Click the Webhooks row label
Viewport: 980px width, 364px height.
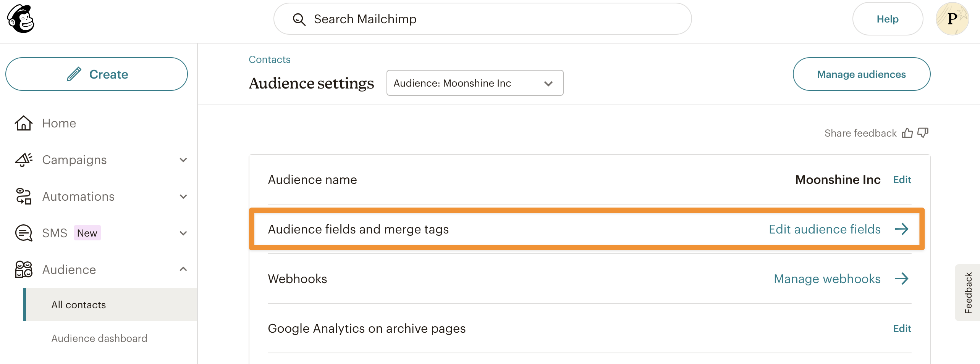[298, 279]
